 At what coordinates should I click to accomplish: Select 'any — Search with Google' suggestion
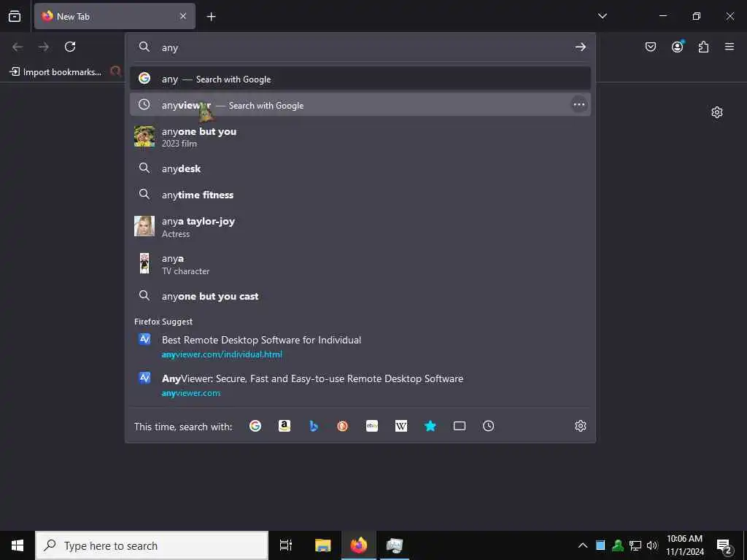pos(360,79)
